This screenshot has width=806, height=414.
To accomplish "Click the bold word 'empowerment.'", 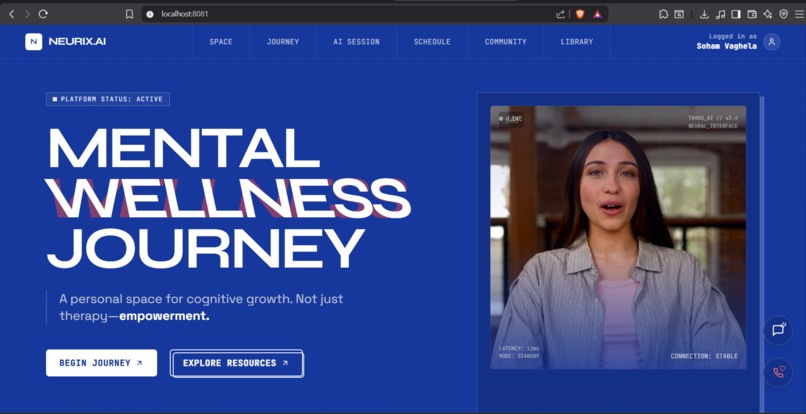I will (x=164, y=316).
